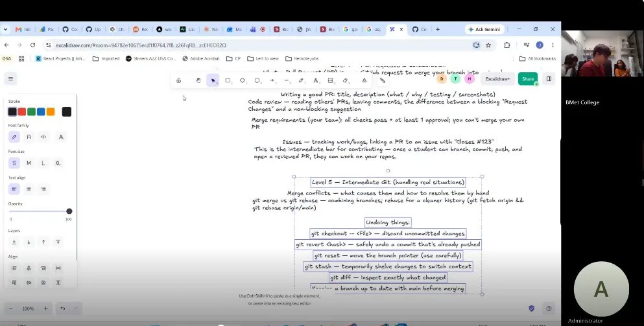Open the Help question mark icon
The image size is (644, 326).
pos(549,309)
